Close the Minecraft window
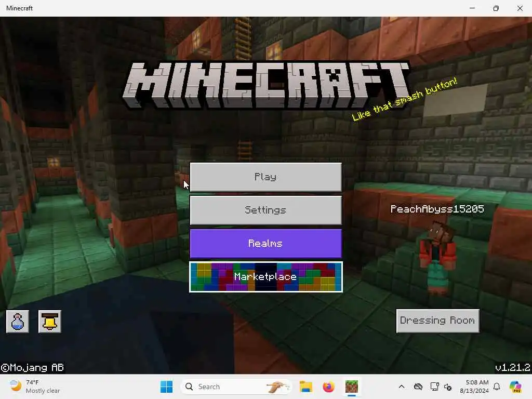The height and width of the screenshot is (399, 532). tap(520, 8)
